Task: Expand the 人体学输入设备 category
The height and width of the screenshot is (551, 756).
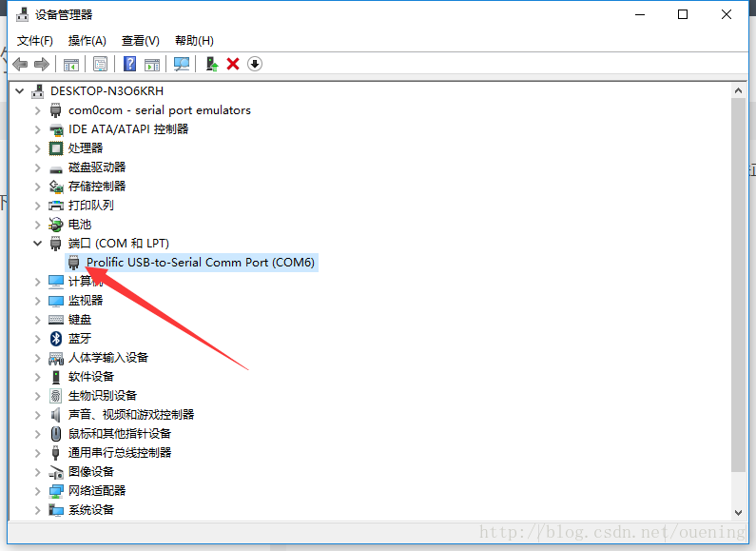Action: point(38,358)
